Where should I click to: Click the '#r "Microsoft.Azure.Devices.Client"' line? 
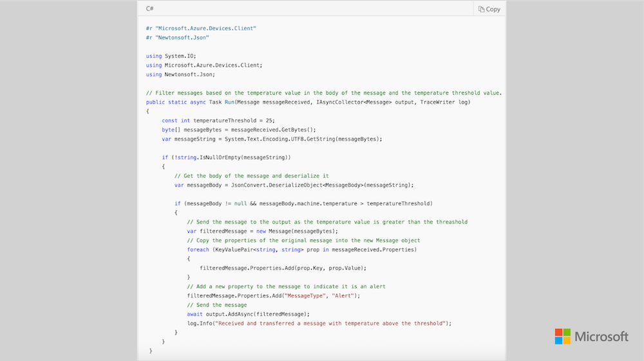point(201,28)
